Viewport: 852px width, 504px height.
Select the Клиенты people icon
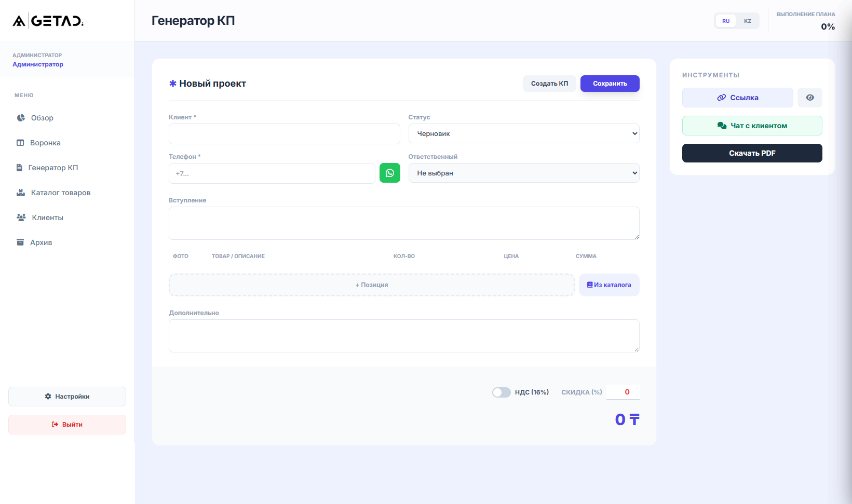21,217
